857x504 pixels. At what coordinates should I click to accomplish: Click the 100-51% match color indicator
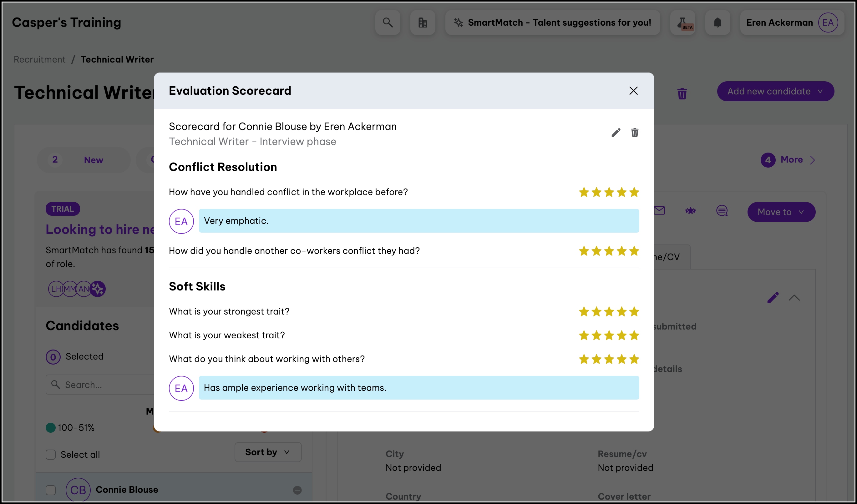coord(51,427)
